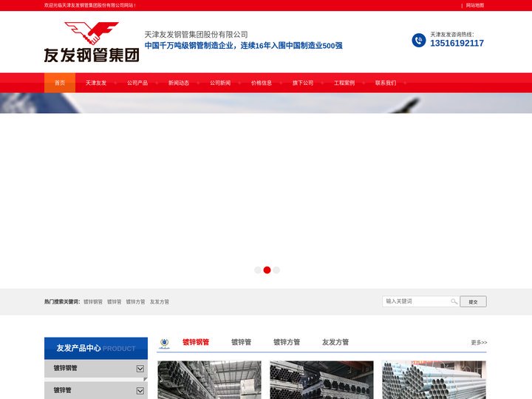This screenshot has height=399, width=532.
Task: Expand the 镀锌管 sidebar category arrow
Action: pos(140,391)
